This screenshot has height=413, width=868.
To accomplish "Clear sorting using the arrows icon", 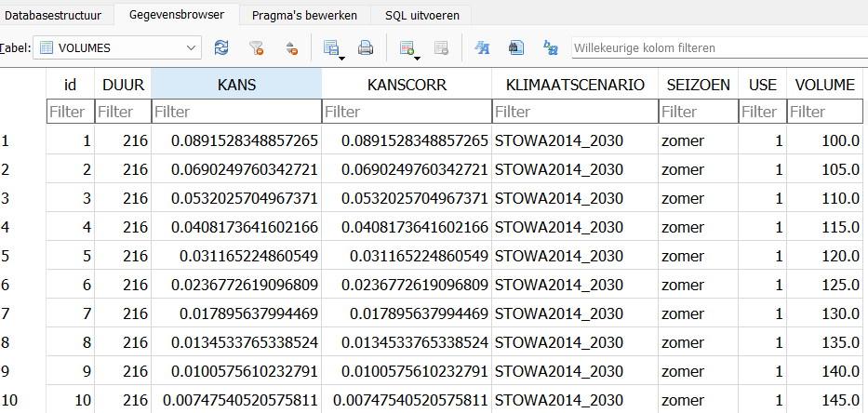I will 292,48.
